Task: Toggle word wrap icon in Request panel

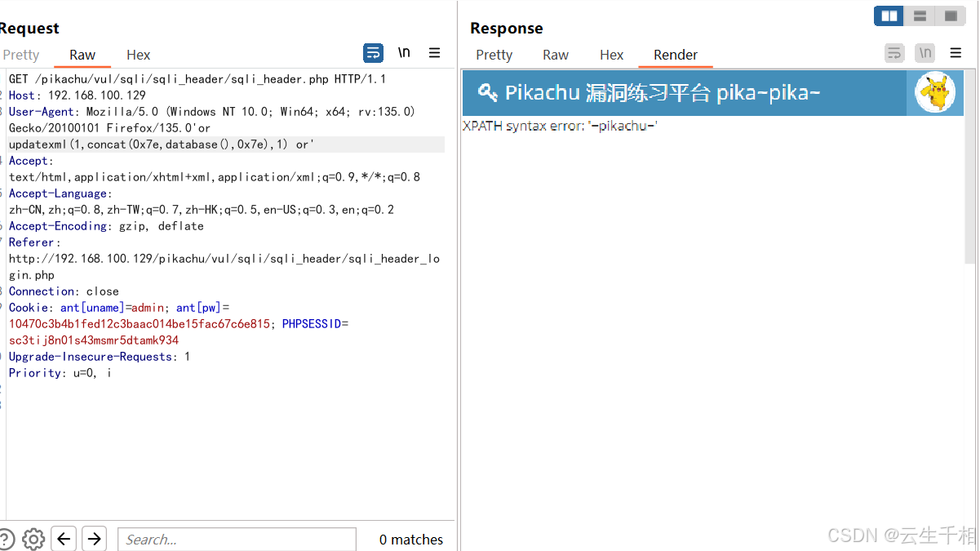Action: click(373, 53)
